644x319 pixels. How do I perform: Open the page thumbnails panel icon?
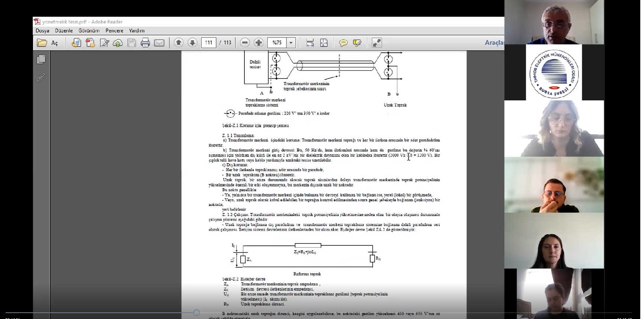click(41, 59)
